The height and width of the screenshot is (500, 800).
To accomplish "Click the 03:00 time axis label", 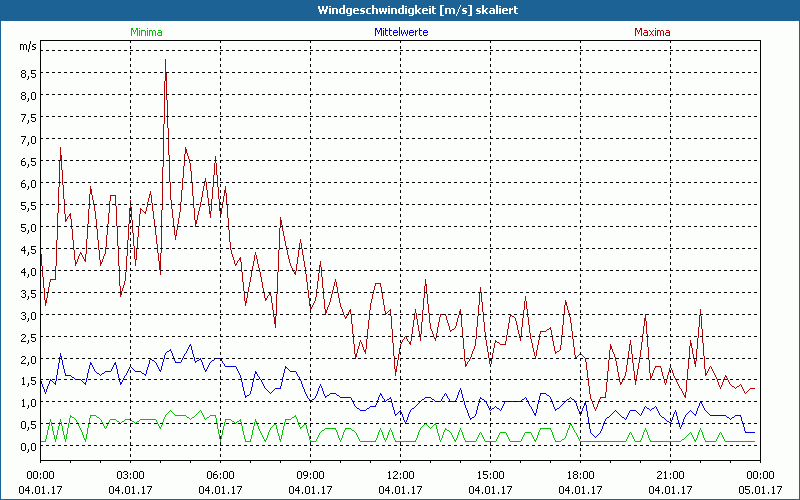I will coord(130,474).
